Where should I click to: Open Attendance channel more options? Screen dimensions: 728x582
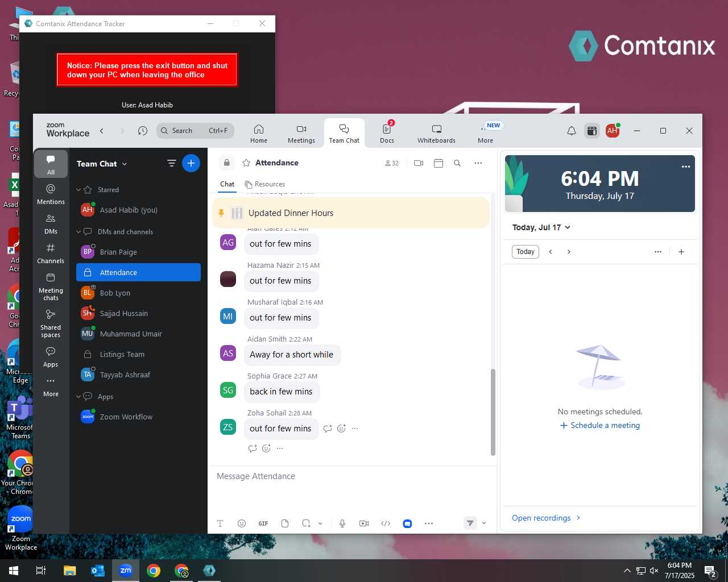[x=478, y=163]
